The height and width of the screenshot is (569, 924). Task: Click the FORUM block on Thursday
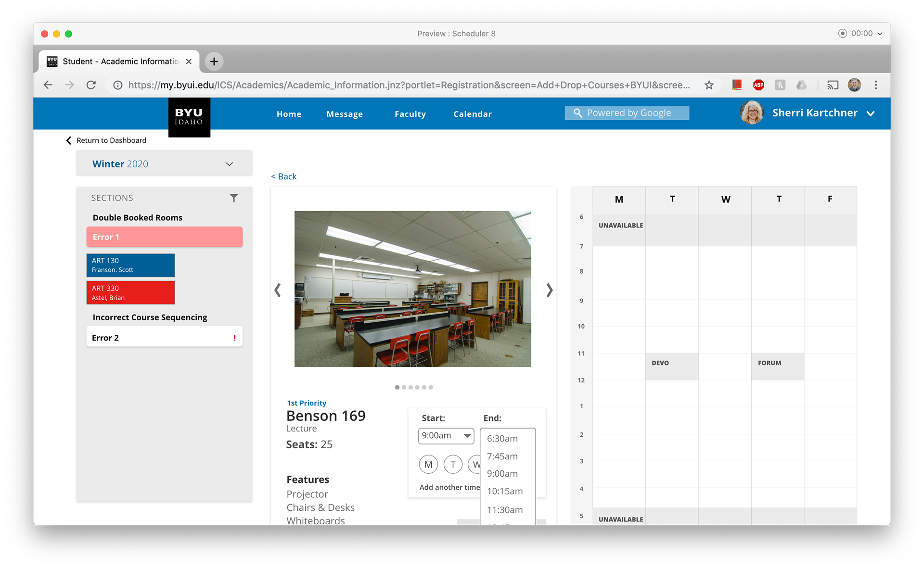[x=778, y=367]
